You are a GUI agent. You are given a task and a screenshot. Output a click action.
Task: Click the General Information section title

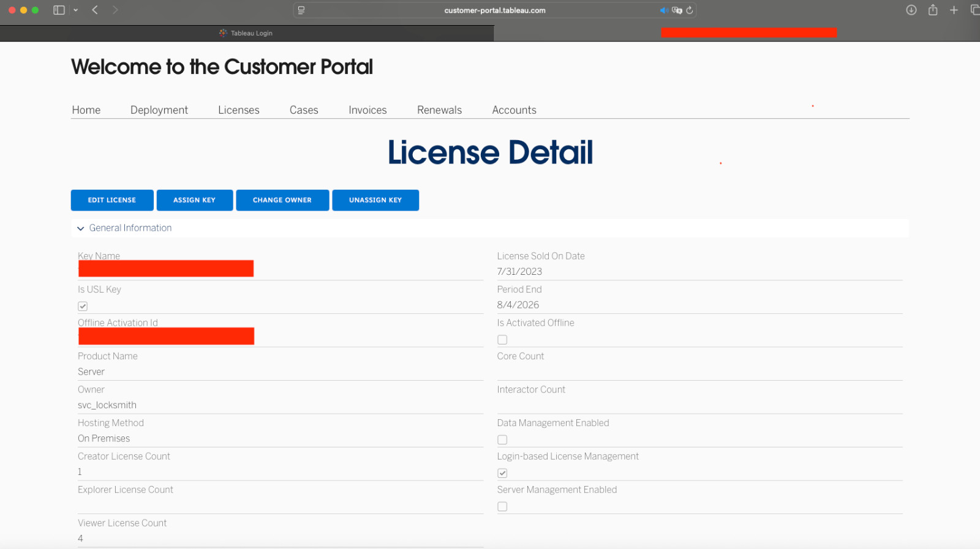(130, 228)
